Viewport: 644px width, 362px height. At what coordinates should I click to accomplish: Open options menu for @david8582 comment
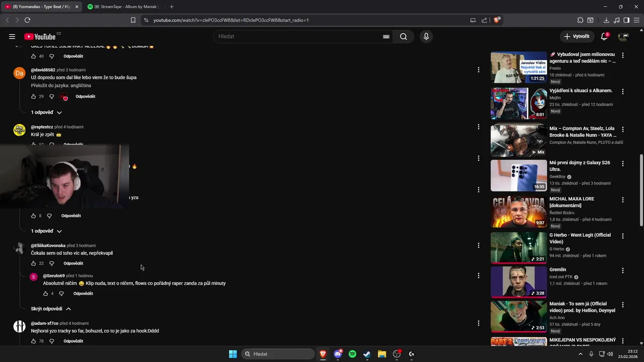[x=478, y=70]
